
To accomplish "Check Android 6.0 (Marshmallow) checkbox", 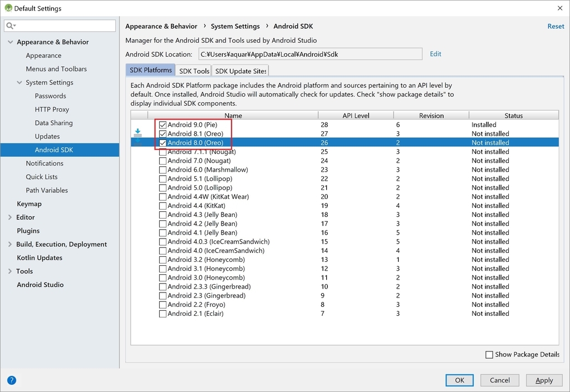I will click(163, 170).
